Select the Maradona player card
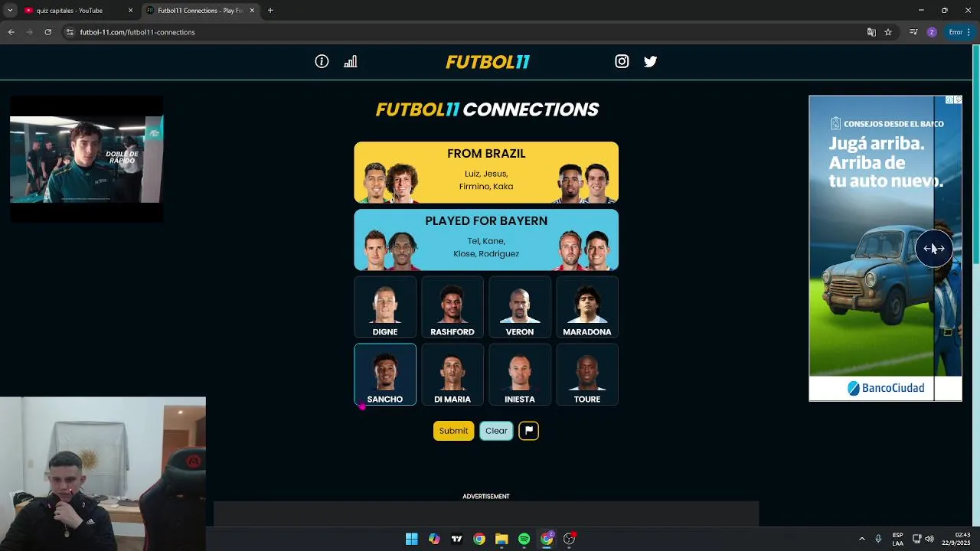The image size is (980, 551). (x=587, y=307)
